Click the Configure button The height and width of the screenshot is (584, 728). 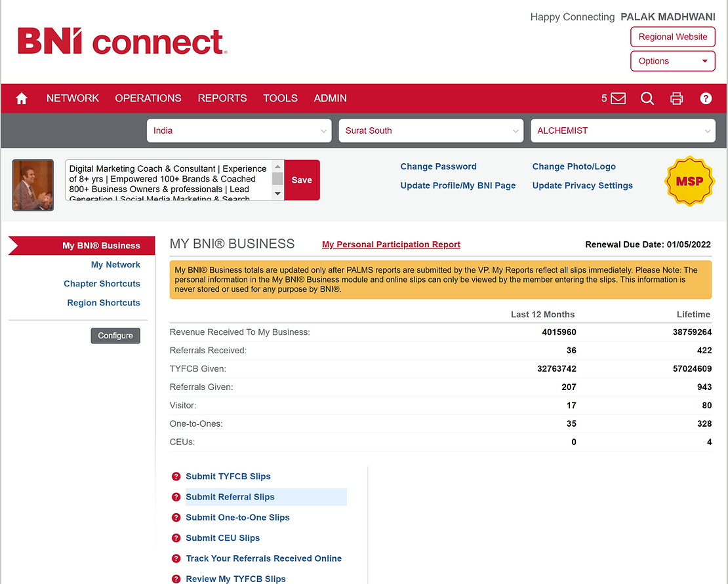tap(115, 336)
